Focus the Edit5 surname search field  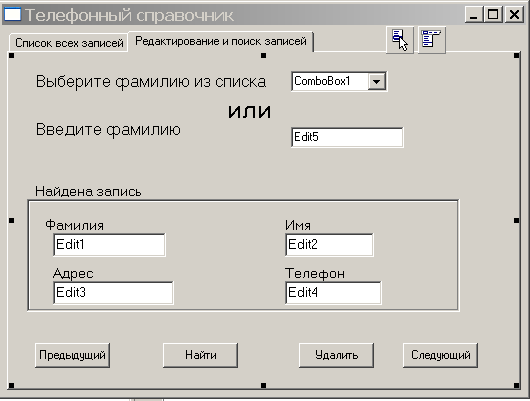coord(347,137)
